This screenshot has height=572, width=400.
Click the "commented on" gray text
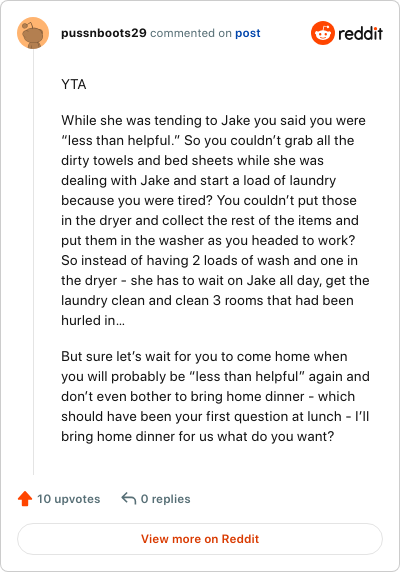[x=191, y=33]
